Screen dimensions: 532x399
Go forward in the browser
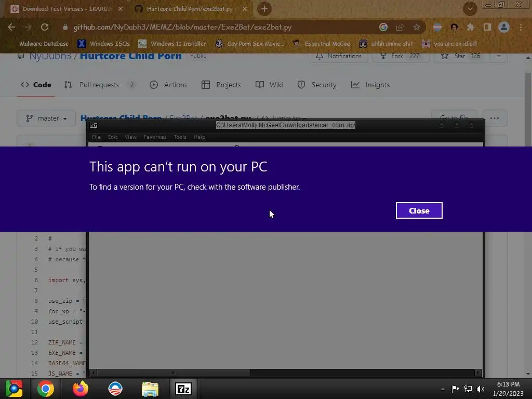pyautogui.click(x=28, y=27)
